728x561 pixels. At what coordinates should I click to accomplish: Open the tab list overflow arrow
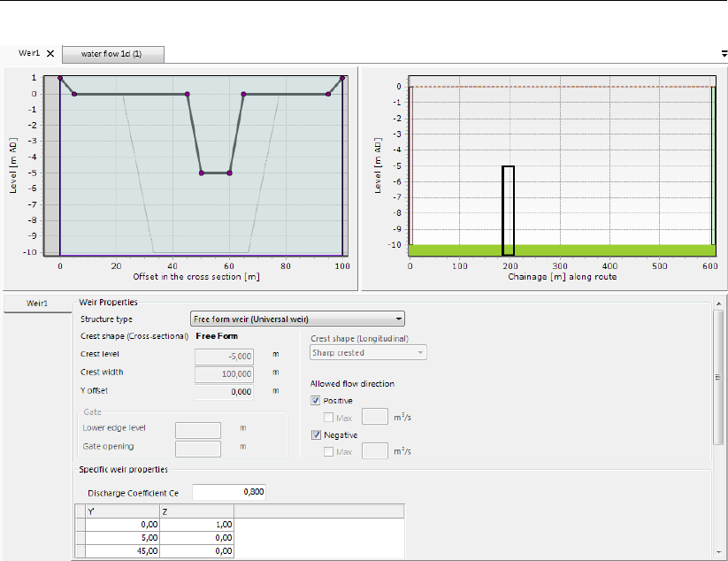click(x=724, y=54)
